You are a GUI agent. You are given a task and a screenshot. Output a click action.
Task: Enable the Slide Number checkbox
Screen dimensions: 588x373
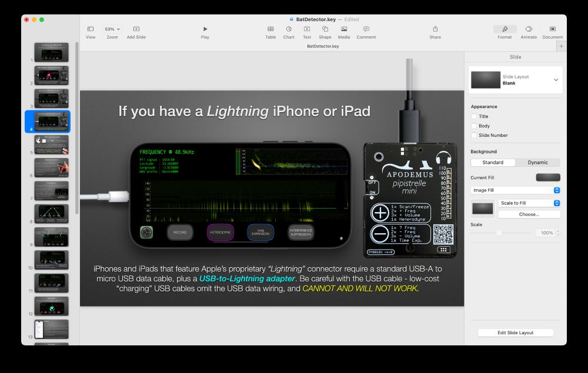click(474, 135)
